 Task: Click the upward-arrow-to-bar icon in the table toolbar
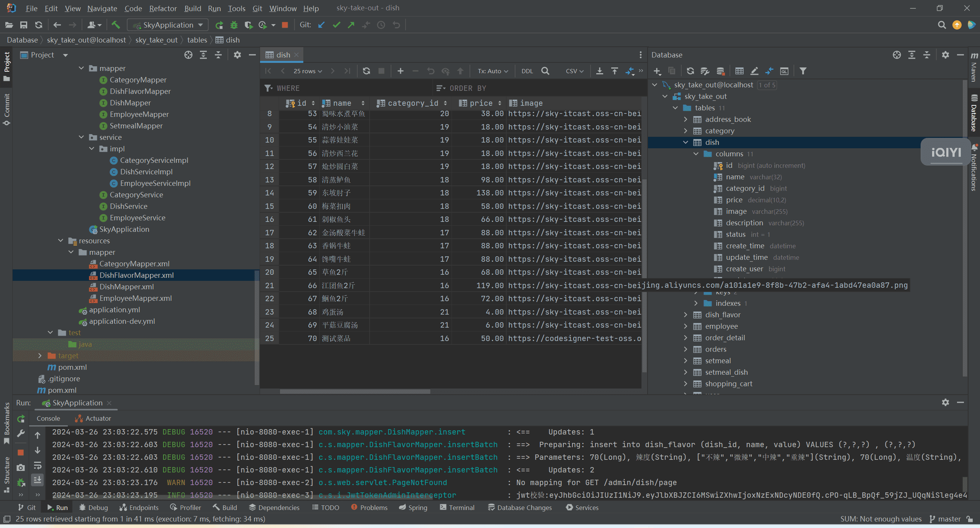tap(614, 71)
